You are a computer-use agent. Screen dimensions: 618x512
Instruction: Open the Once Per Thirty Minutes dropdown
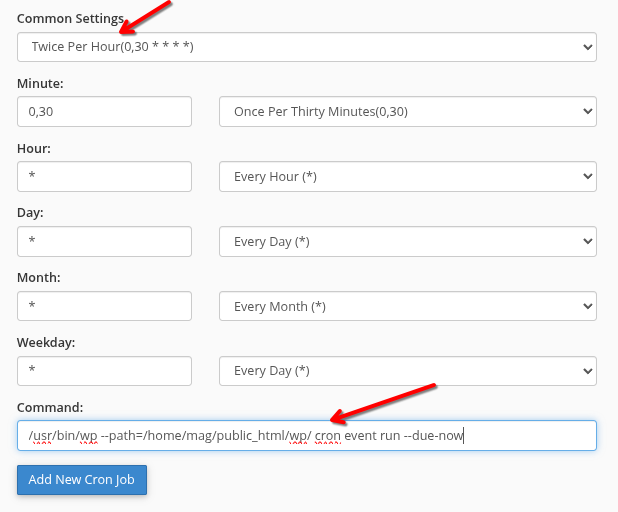point(408,112)
